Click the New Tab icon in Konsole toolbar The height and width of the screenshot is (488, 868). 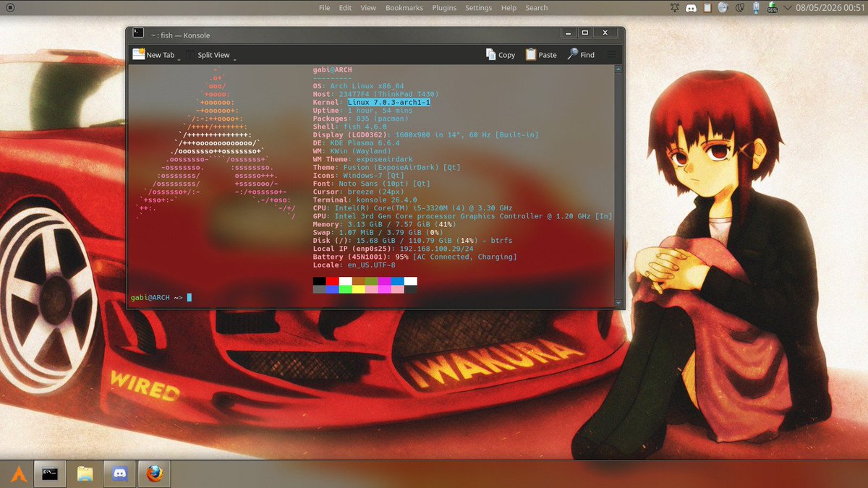pyautogui.click(x=138, y=54)
